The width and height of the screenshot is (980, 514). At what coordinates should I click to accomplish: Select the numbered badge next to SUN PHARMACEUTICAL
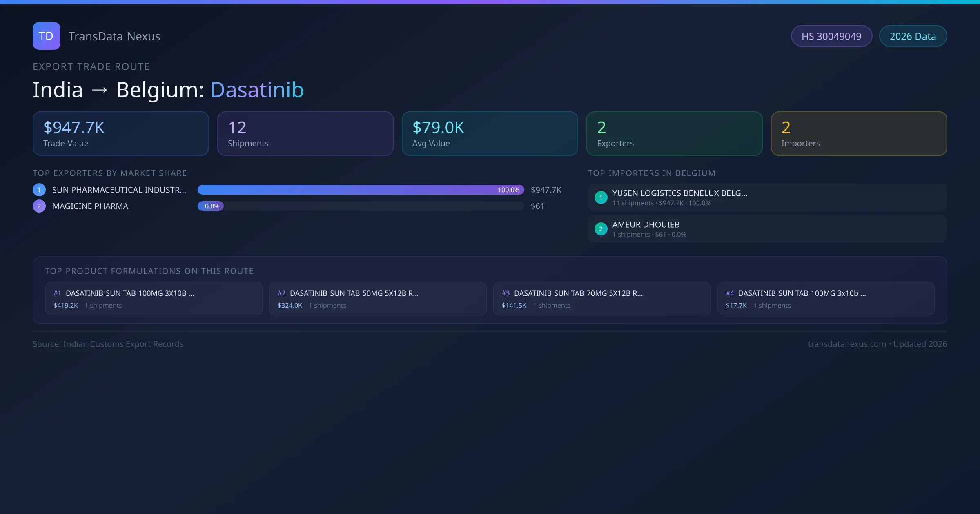pos(39,189)
